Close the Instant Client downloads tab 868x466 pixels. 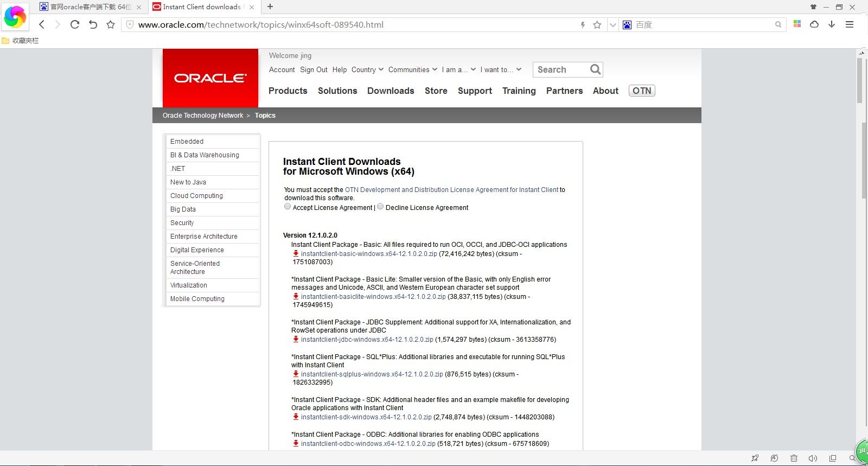click(251, 7)
